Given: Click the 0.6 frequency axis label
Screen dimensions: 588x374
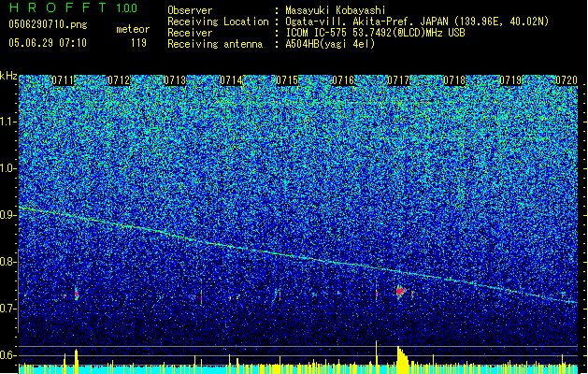Looking at the screenshot, I should point(7,355).
